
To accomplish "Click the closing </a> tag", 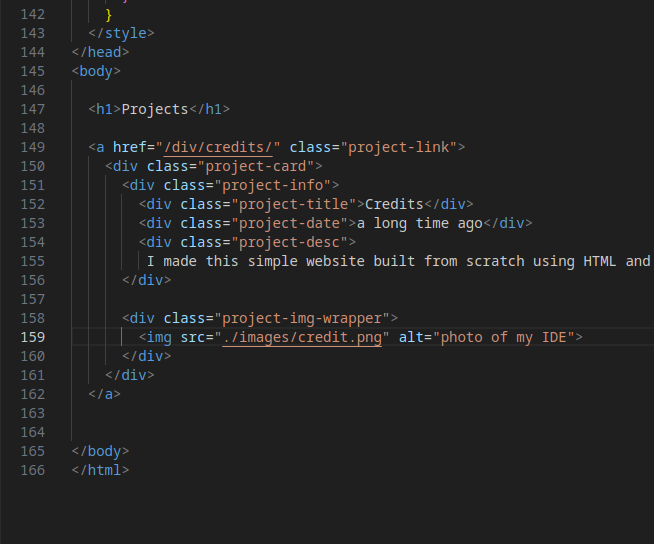I will pos(104,394).
